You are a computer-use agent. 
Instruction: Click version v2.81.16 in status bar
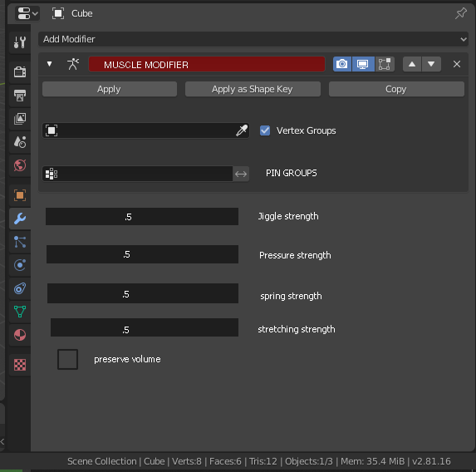[431, 461]
